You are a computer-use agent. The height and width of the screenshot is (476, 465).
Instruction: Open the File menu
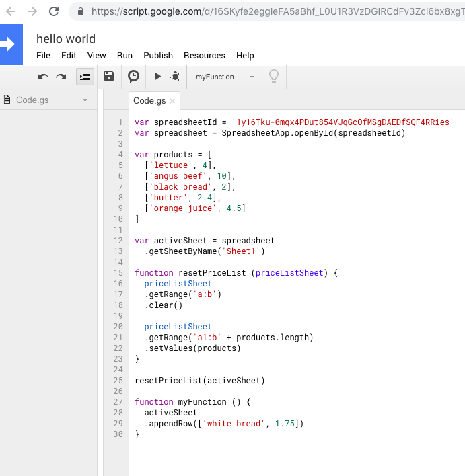pos(43,56)
